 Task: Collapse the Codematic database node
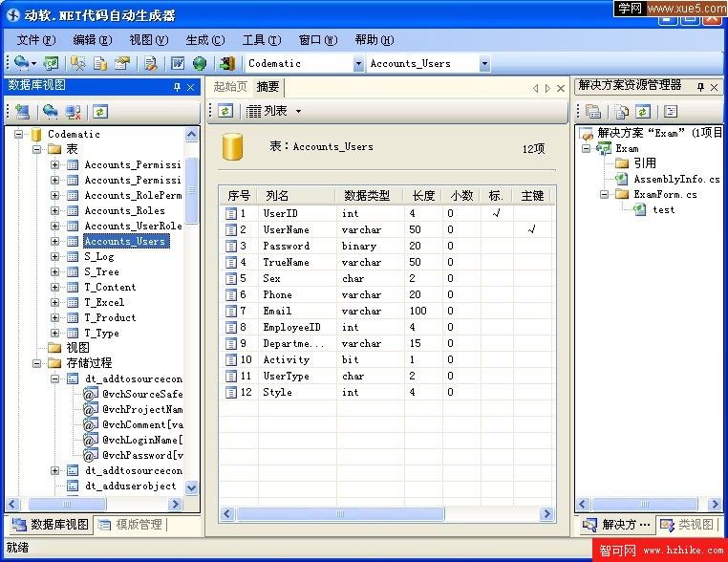pos(19,134)
